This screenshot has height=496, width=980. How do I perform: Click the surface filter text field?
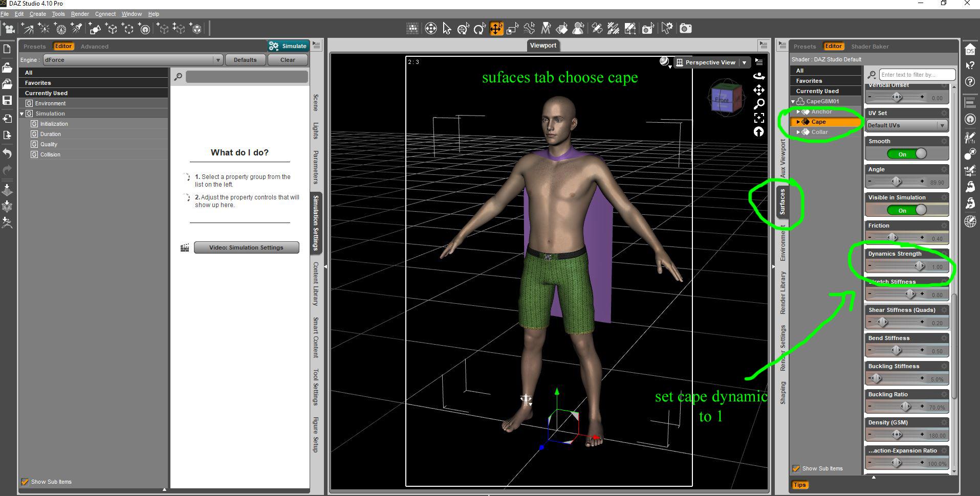pyautogui.click(x=917, y=75)
